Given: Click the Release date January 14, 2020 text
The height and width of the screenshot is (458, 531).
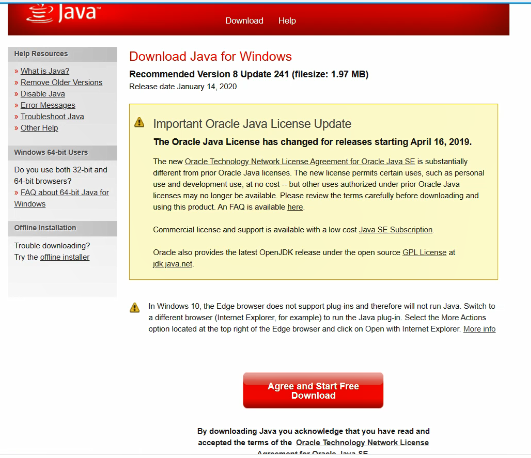Looking at the screenshot, I should pos(183,86).
